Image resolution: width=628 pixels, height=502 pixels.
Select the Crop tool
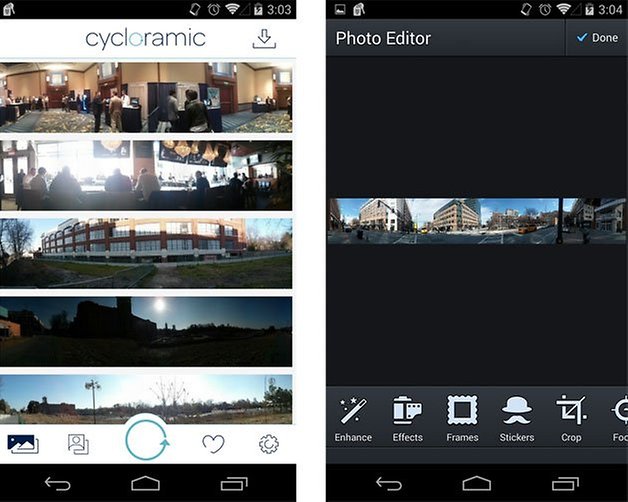point(572,419)
